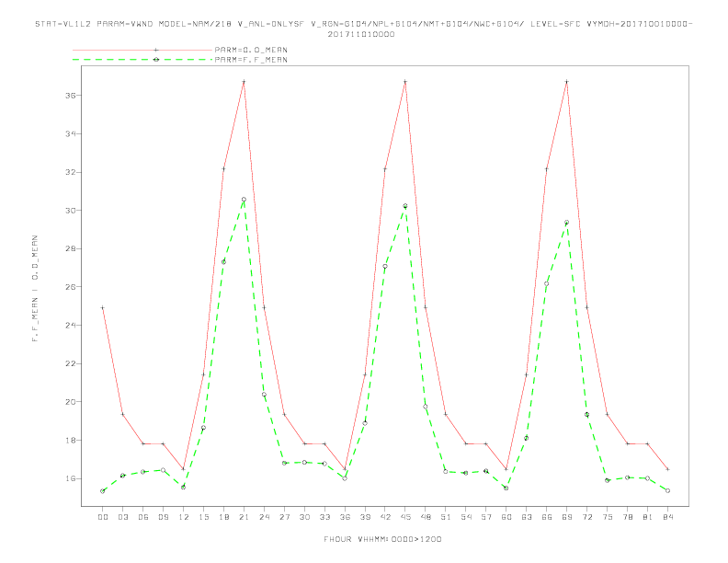Click the red plus marker at hour 24
Image resolution: width=728 pixels, height=563 pixels.
point(264,307)
